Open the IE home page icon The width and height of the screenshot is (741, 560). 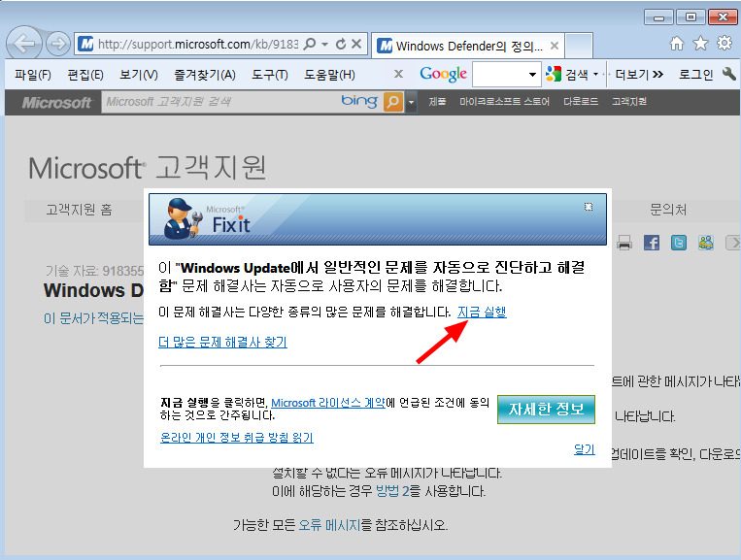pyautogui.click(x=677, y=44)
